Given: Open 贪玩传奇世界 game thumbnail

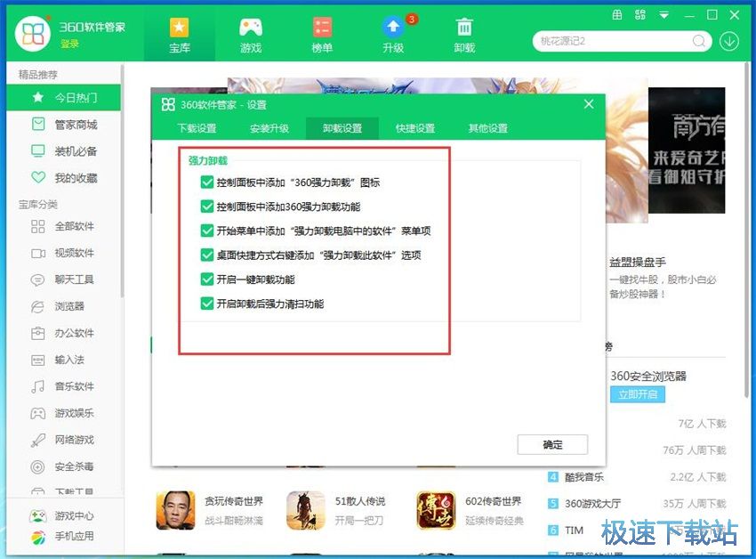Looking at the screenshot, I should point(175,511).
